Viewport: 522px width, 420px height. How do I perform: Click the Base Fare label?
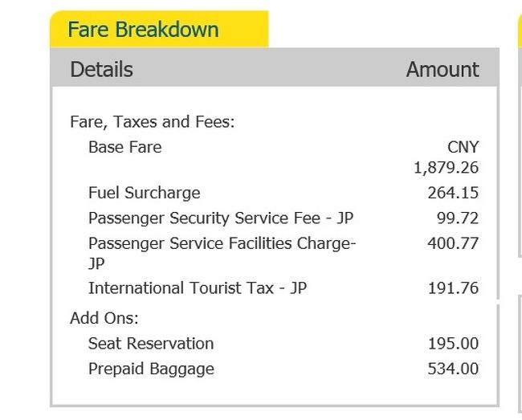point(124,147)
